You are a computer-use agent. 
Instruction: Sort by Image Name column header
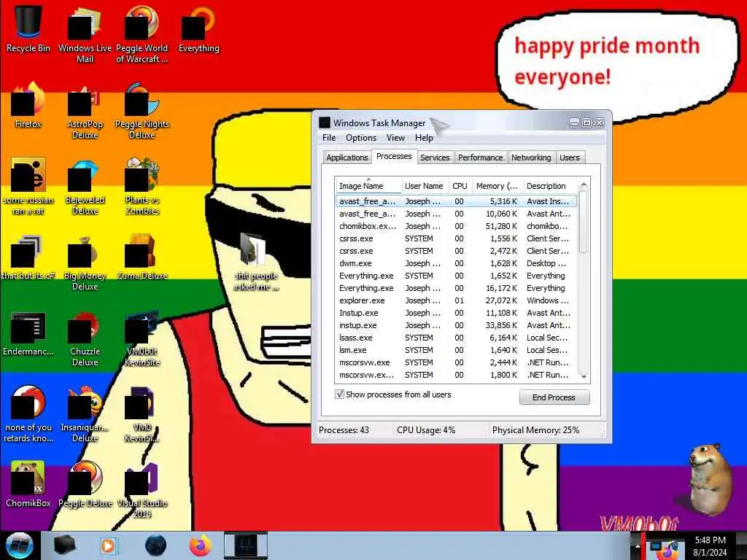click(368, 186)
